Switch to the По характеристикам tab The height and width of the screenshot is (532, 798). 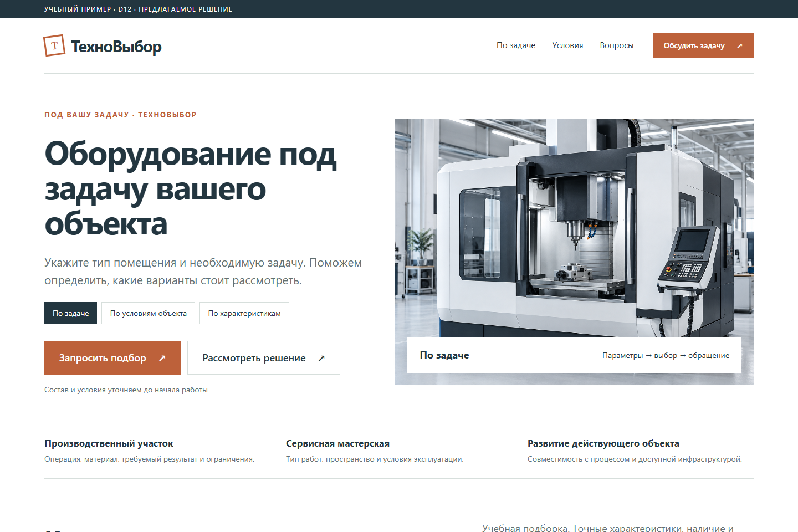pyautogui.click(x=244, y=313)
